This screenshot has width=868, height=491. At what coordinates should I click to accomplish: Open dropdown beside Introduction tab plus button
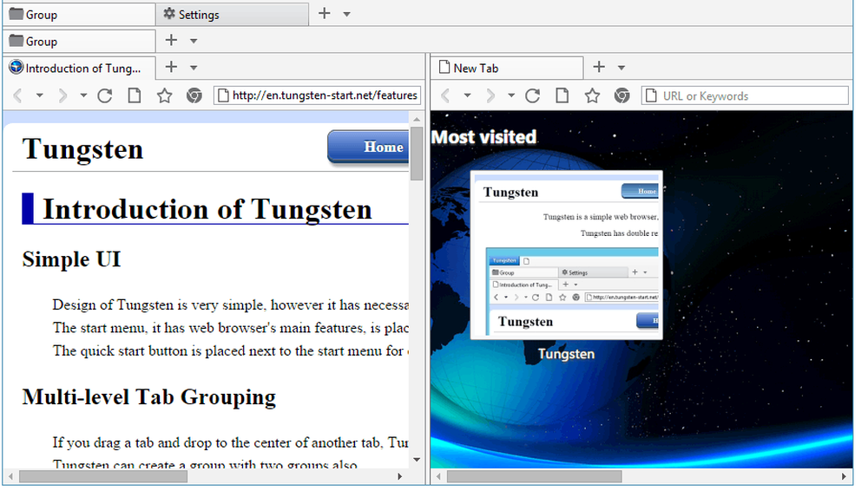pos(194,68)
